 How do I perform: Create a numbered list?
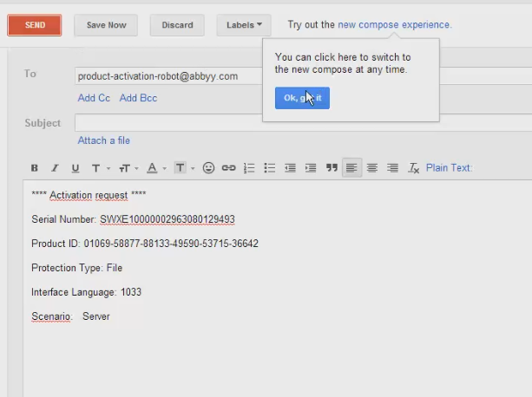(x=249, y=168)
